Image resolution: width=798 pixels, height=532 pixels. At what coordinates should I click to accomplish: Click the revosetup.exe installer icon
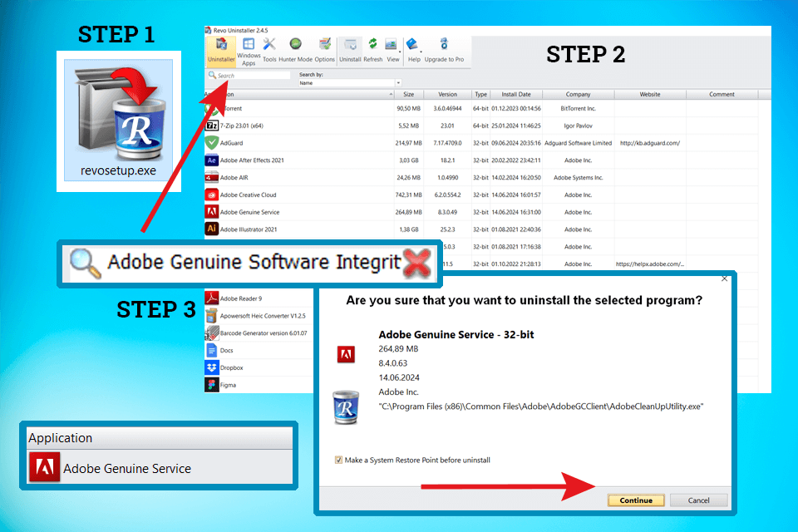119,121
